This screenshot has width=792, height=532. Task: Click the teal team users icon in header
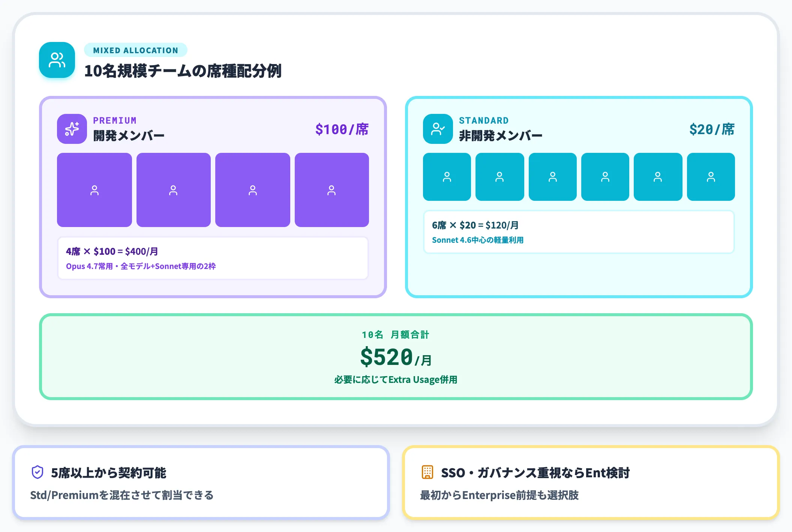pos(57,60)
